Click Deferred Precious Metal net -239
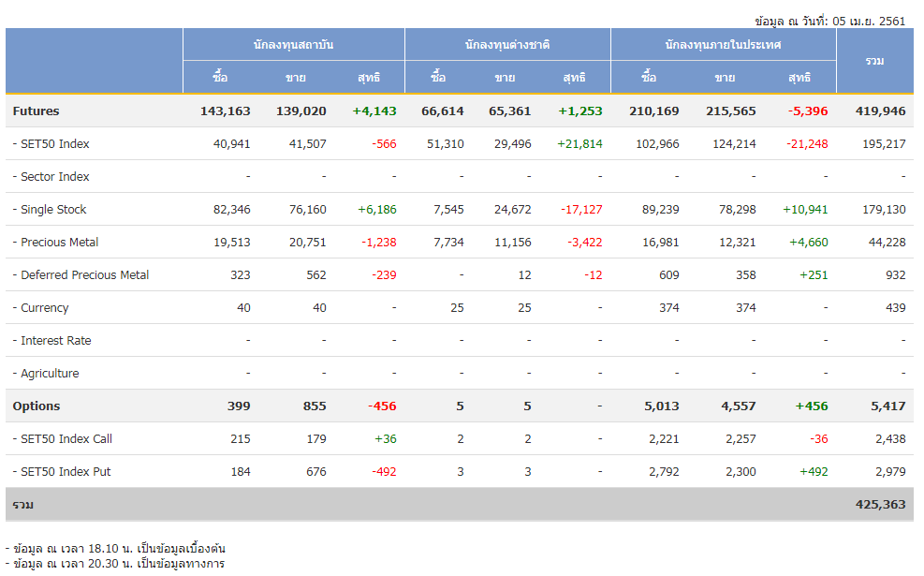 (384, 274)
